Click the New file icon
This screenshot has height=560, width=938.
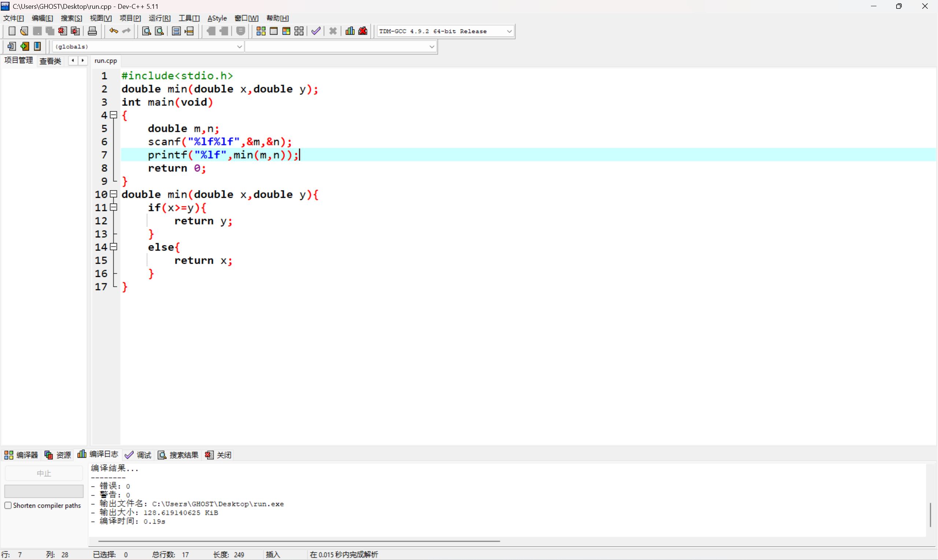point(12,31)
